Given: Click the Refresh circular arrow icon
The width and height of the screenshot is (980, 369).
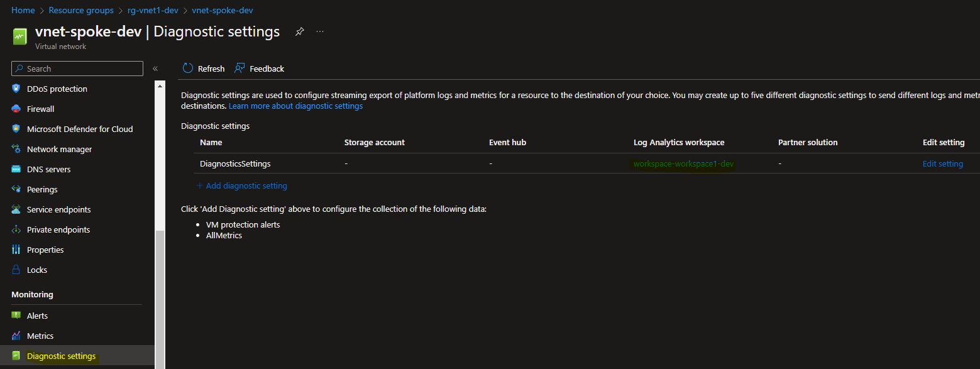Looking at the screenshot, I should [187, 69].
